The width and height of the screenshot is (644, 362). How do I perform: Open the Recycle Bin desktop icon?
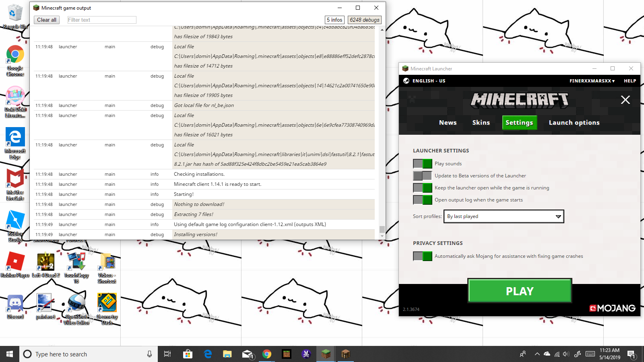(15, 16)
